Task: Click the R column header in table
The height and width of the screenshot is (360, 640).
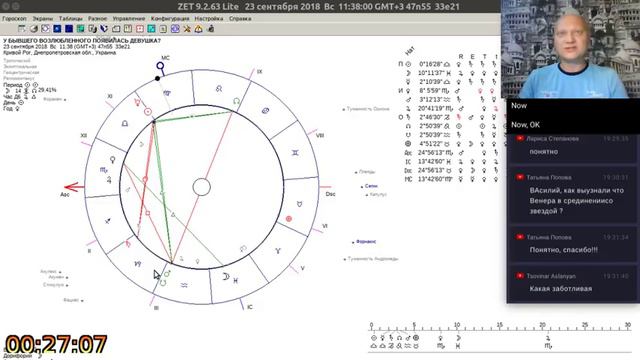Action: [x=460, y=56]
